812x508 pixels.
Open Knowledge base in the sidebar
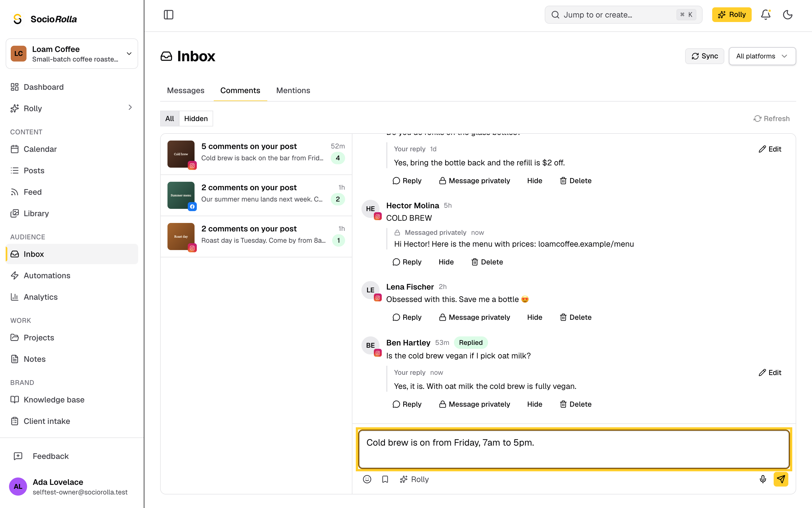point(72,400)
